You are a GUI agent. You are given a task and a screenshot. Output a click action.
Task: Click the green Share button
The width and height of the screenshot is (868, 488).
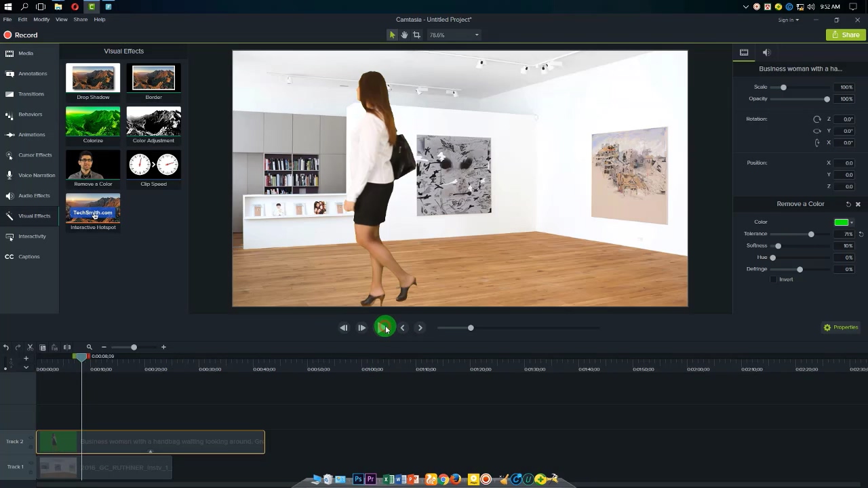pyautogui.click(x=845, y=35)
